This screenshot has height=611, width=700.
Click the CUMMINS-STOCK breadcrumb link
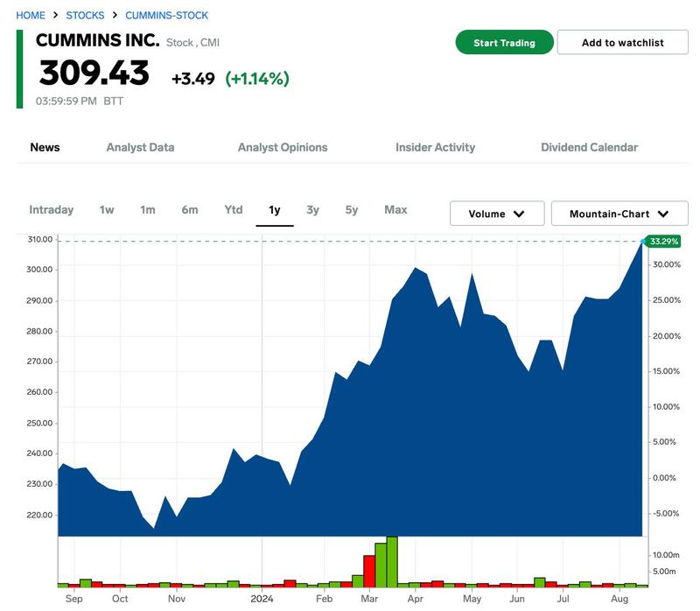(x=166, y=16)
